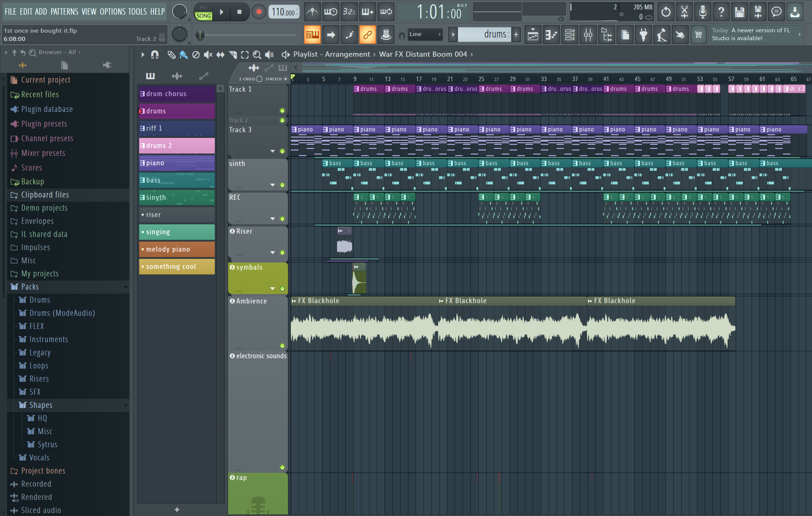Viewport: 812px width, 516px height.
Task: Select the playlist slip tool
Action: 220,55
